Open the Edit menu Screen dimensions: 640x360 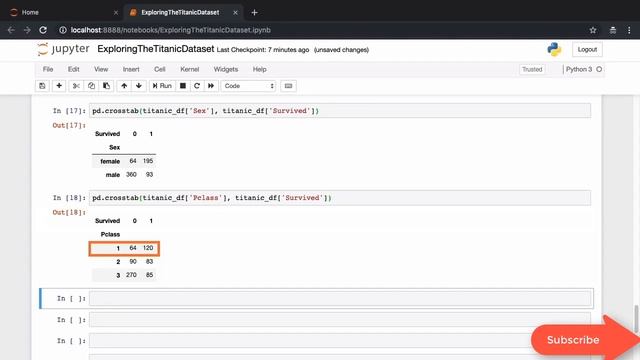click(73, 69)
